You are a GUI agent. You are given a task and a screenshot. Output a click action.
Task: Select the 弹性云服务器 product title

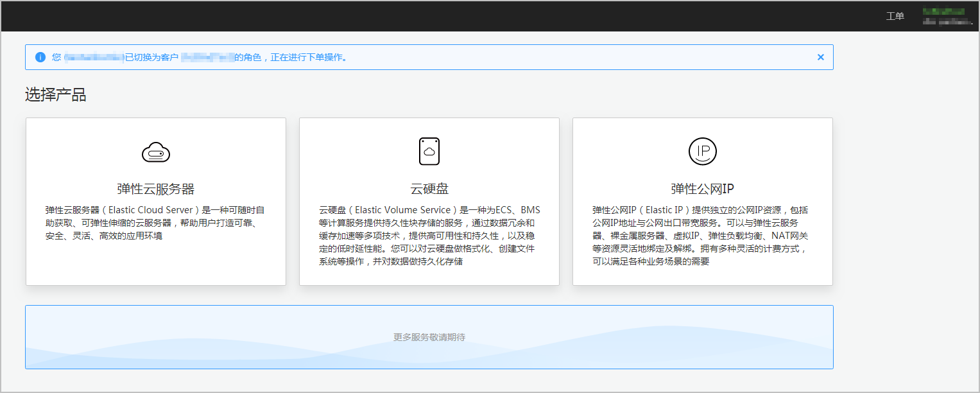(155, 189)
